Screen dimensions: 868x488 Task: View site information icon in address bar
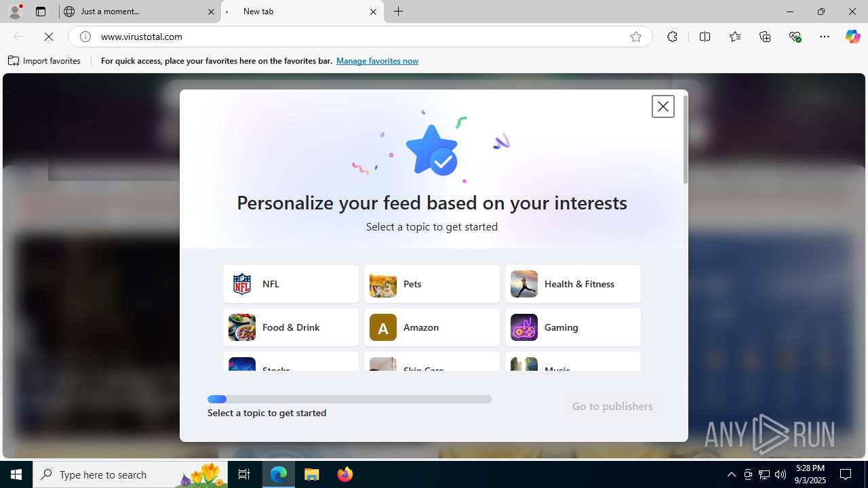coord(85,37)
